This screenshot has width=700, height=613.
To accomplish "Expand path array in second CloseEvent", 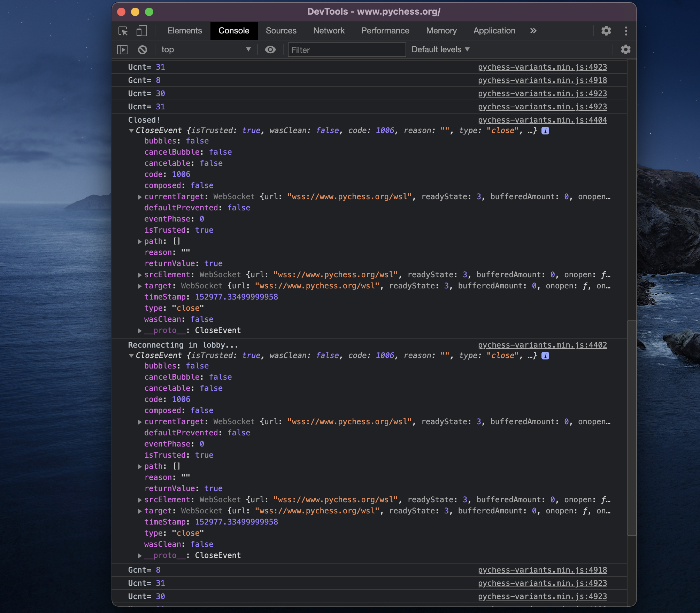I will [140, 467].
